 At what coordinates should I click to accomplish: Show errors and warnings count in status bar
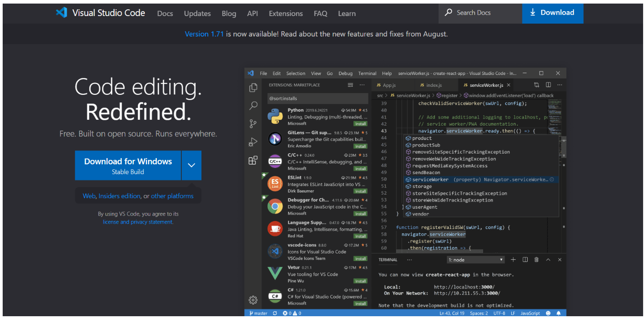(x=292, y=313)
